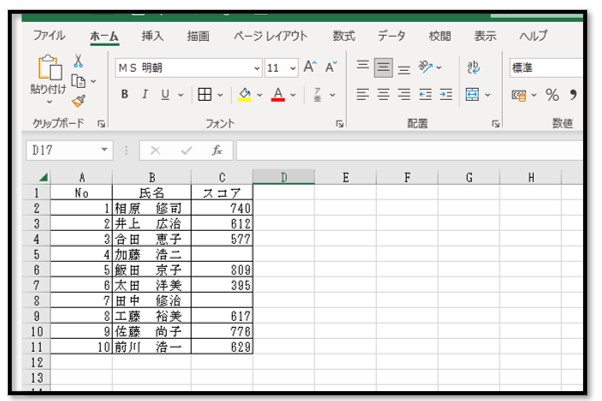Click the accounting number format icon
602x401 pixels.
[x=519, y=95]
